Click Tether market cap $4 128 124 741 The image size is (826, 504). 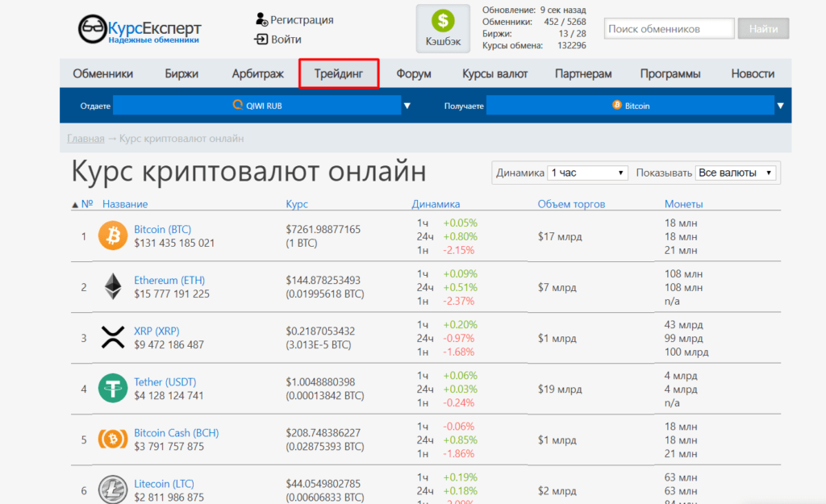click(169, 395)
